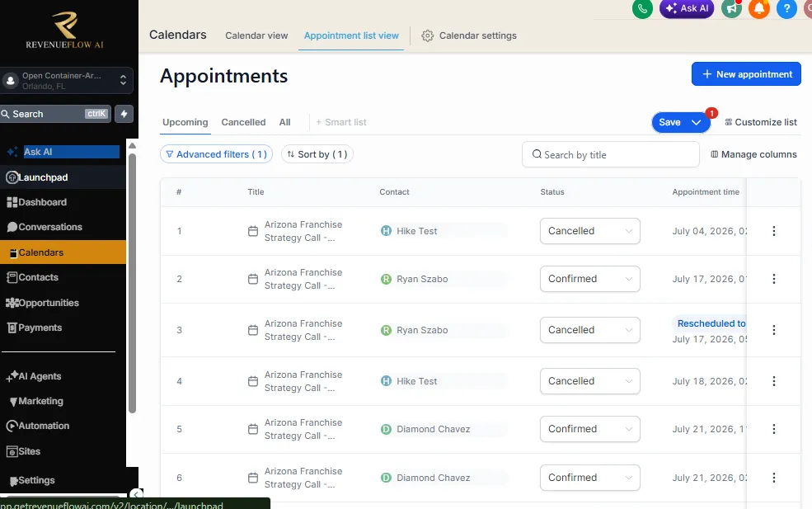This screenshot has height=509, width=812.
Task: Click Customize list
Action: [760, 122]
